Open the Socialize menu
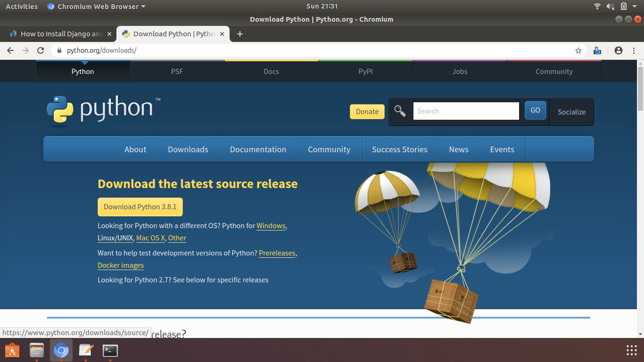 571,112
